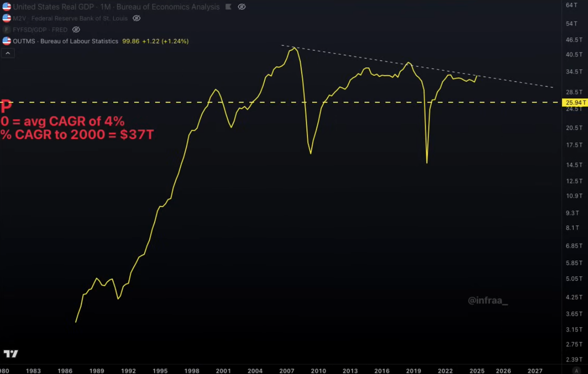Viewport: 588px width, 374px height.
Task: Select the red text '0 = avg CAGR of 4%'
Action: click(62, 121)
